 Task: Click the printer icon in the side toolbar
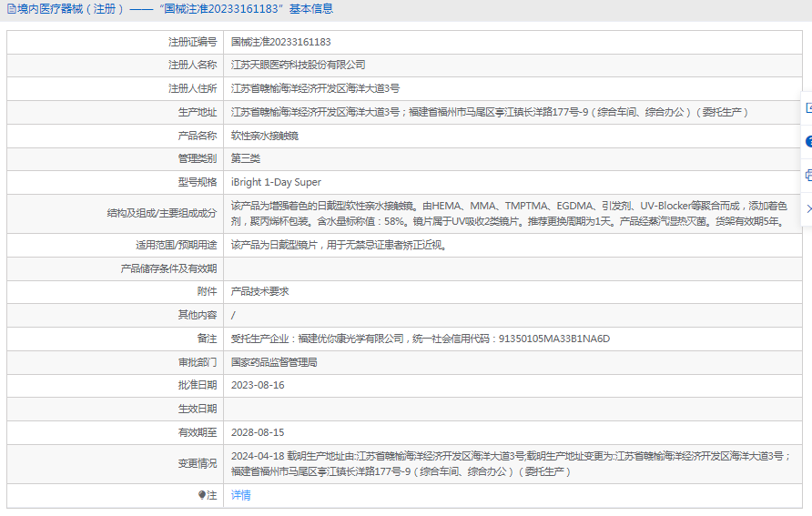tap(809, 175)
